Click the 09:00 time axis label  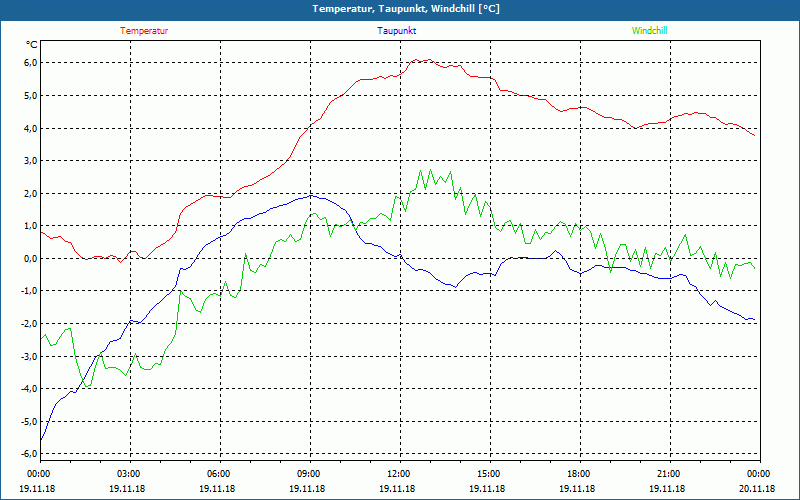tap(307, 474)
